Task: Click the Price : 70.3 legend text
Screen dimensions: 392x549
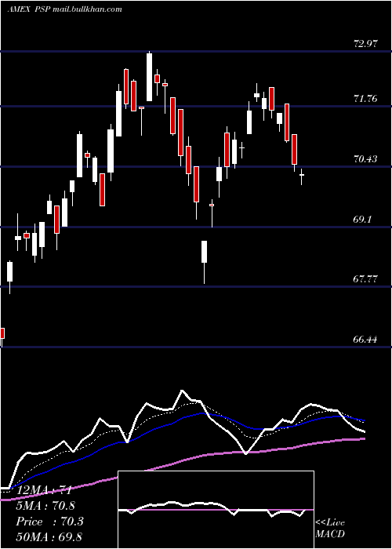Action: tap(49, 522)
